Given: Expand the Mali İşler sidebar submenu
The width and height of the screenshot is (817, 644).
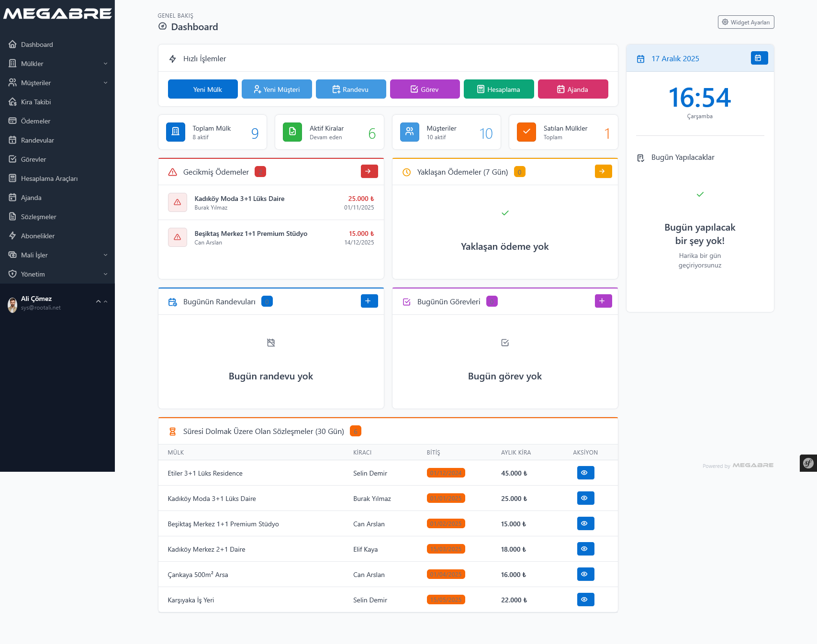Looking at the screenshot, I should point(57,255).
